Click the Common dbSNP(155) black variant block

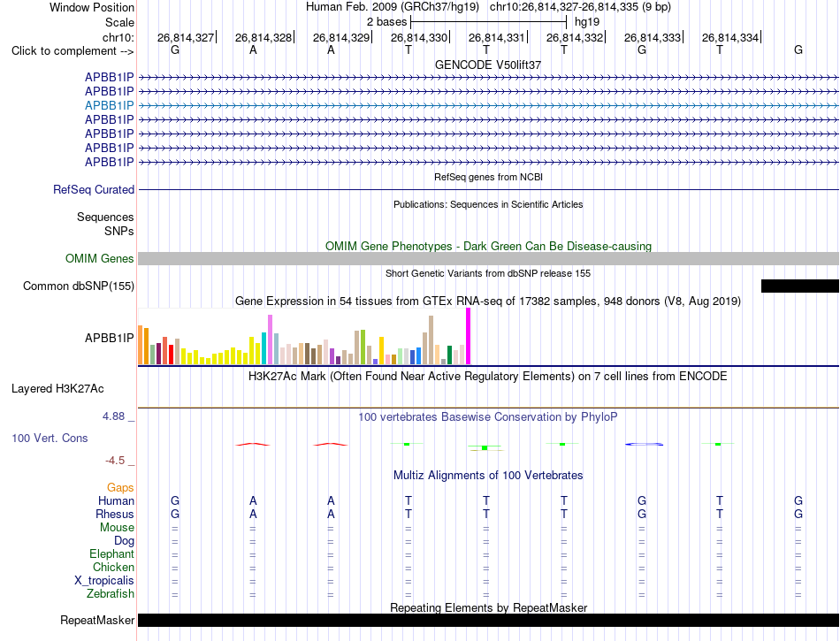coord(800,286)
